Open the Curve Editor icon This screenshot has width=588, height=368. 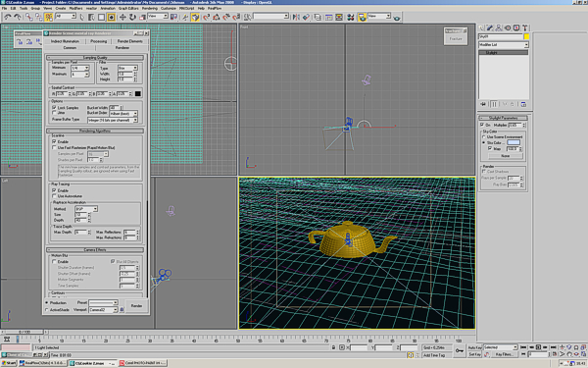pyautogui.click(x=329, y=17)
